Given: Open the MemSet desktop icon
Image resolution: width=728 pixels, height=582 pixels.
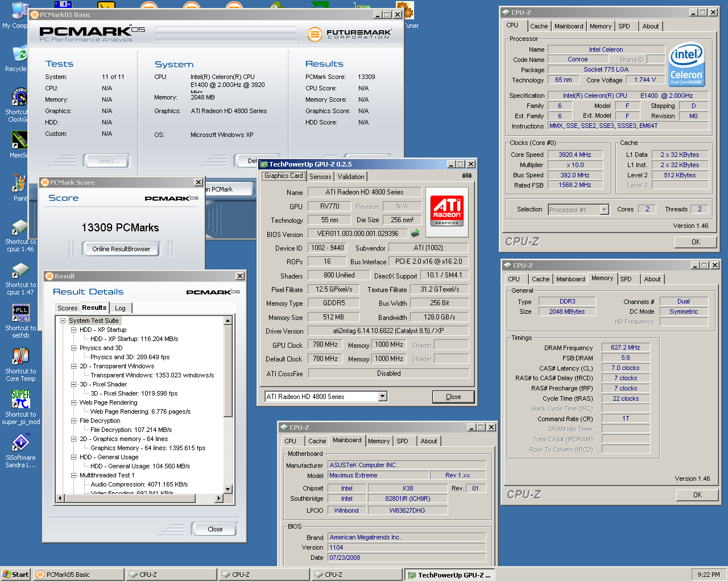Looking at the screenshot, I should pos(19,140).
